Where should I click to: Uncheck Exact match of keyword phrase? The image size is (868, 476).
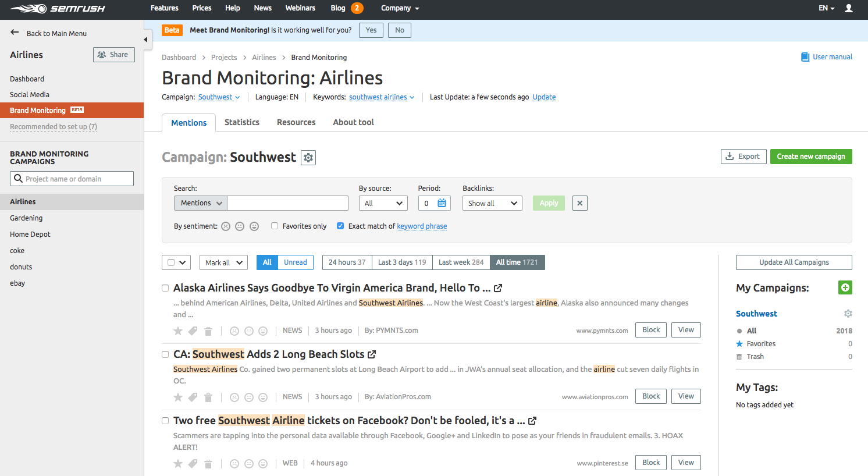340,226
